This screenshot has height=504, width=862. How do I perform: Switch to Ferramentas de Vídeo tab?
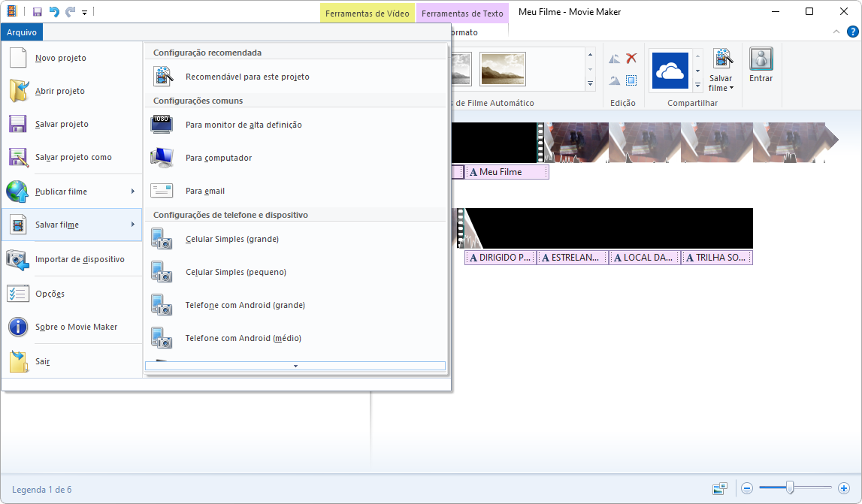pyautogui.click(x=367, y=14)
